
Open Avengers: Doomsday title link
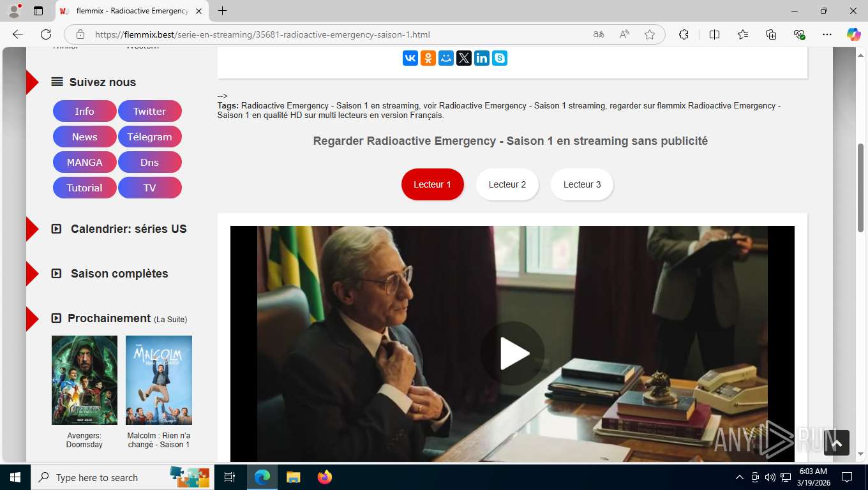point(84,440)
